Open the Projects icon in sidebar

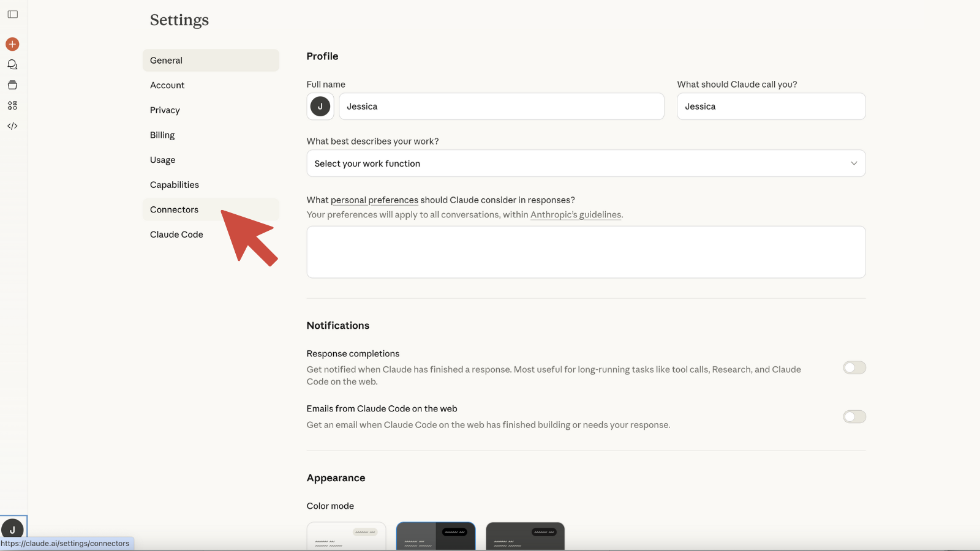(12, 85)
